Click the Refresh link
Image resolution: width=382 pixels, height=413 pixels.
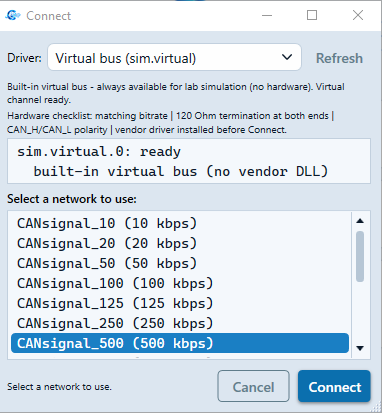[339, 58]
